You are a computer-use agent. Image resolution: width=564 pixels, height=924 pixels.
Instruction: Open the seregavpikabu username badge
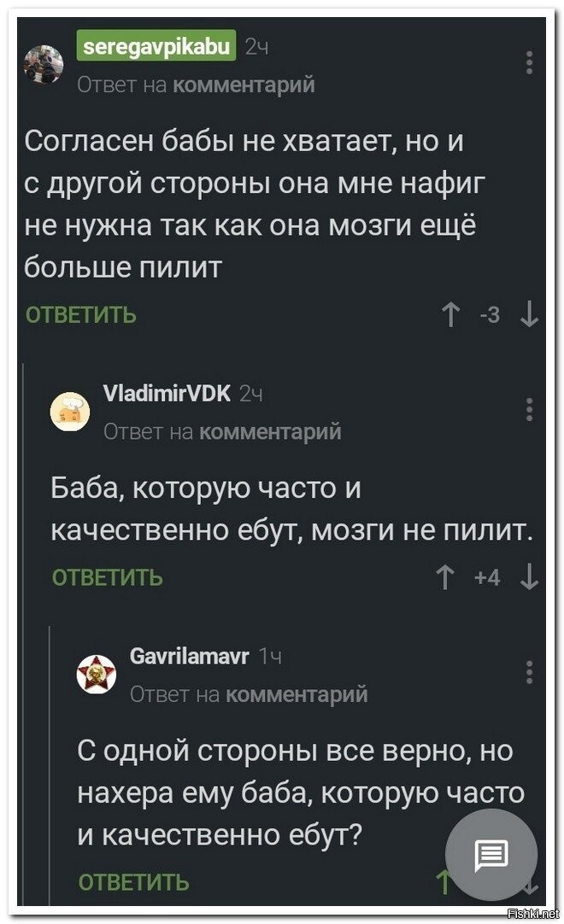(x=156, y=45)
